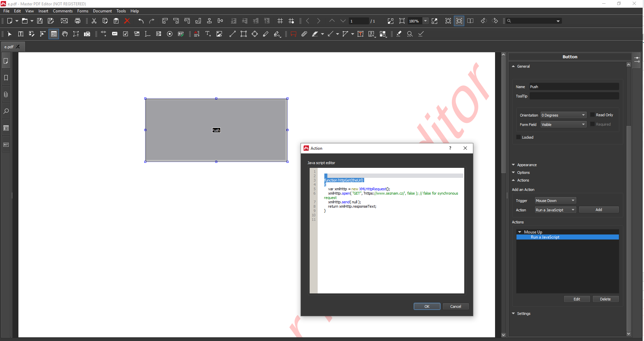The height and width of the screenshot is (341, 644).
Task: Select the Snapshot camera tool
Action: [x=87, y=34]
